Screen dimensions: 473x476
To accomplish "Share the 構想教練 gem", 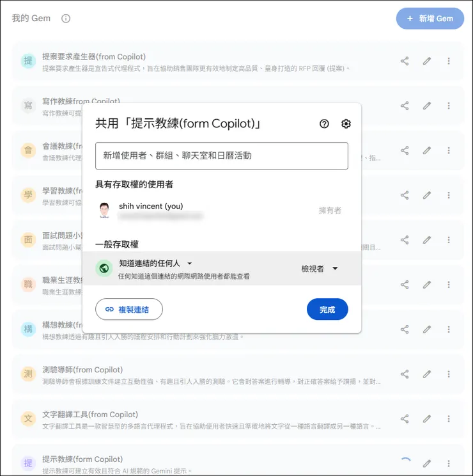I will [405, 329].
